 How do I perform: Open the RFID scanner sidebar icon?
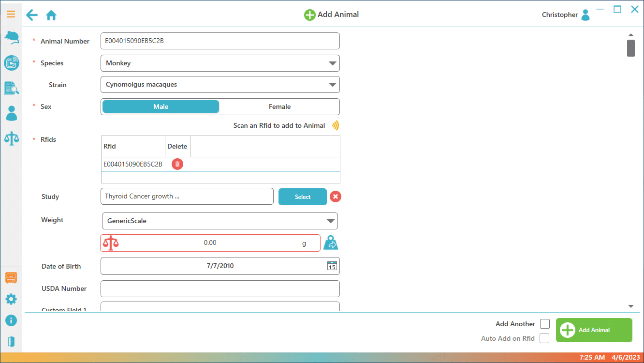pos(11,63)
